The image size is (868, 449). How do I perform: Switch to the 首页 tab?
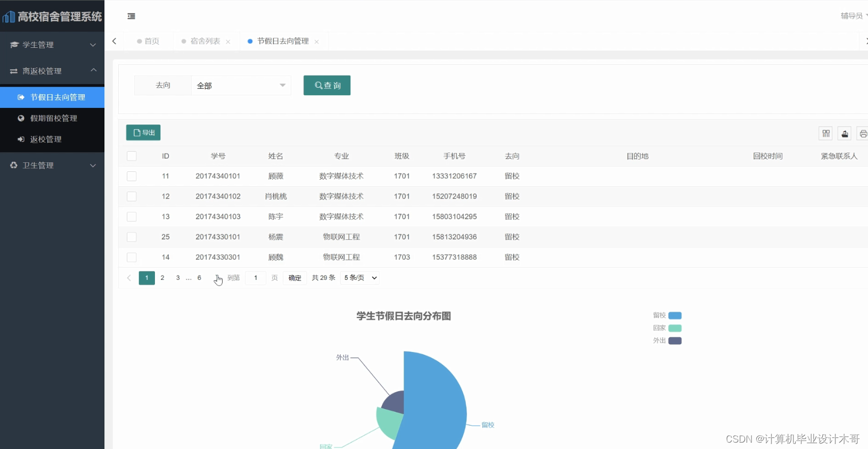click(148, 41)
